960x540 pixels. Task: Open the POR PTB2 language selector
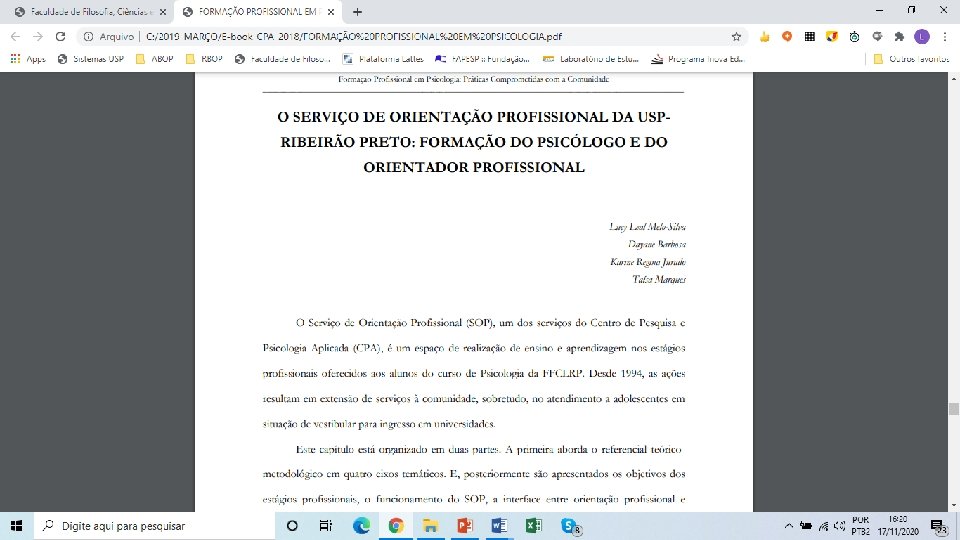click(860, 526)
